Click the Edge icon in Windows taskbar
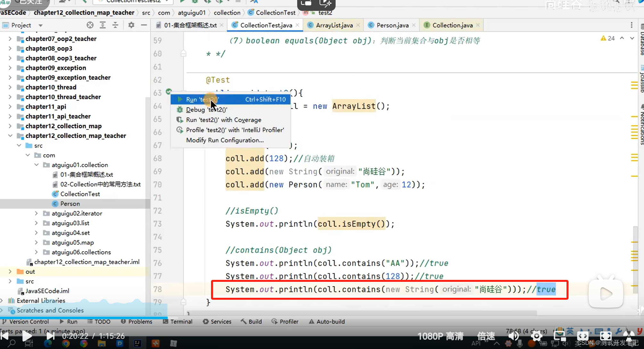Screen dimensions: 644x349 coord(48,343)
